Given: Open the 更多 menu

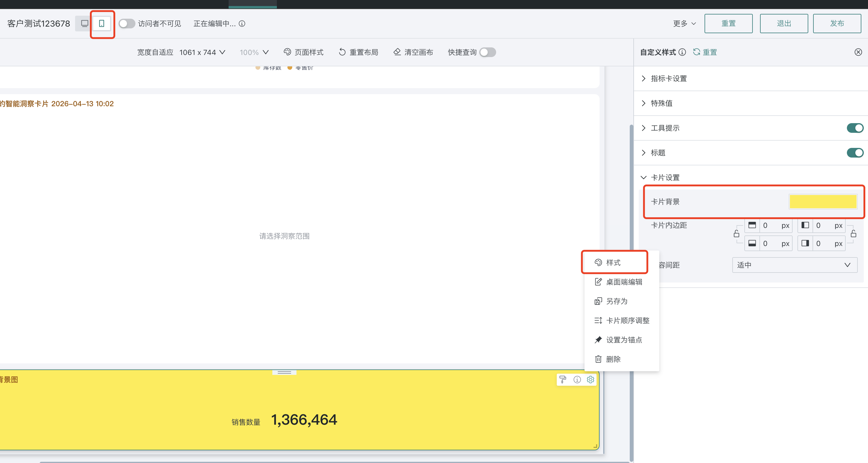Looking at the screenshot, I should (684, 23).
